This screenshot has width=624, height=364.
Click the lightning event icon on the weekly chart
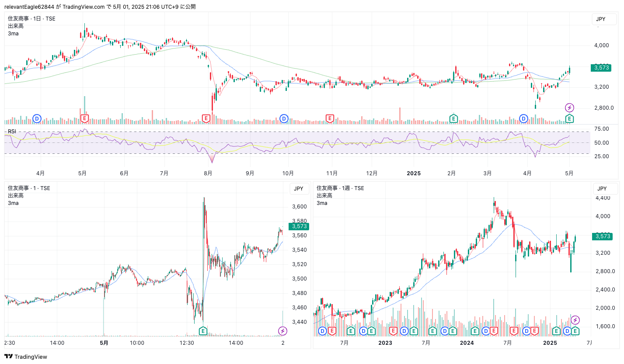pyautogui.click(x=575, y=320)
